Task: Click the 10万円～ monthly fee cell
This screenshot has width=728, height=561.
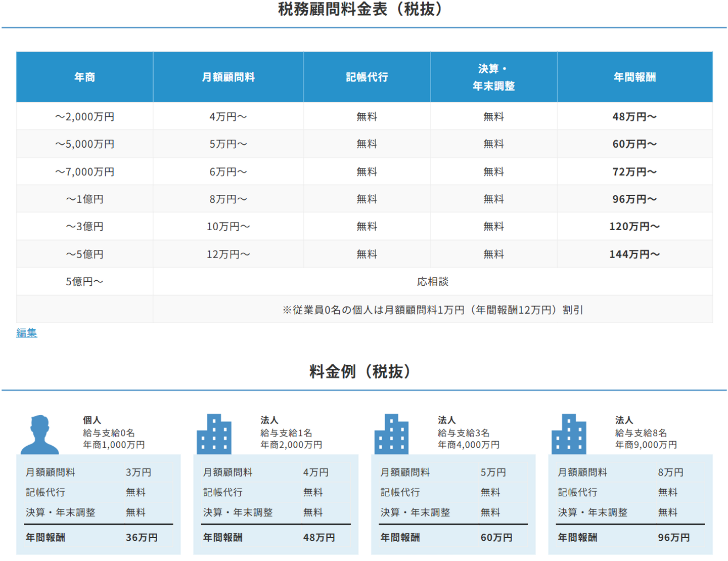Action: (229, 227)
